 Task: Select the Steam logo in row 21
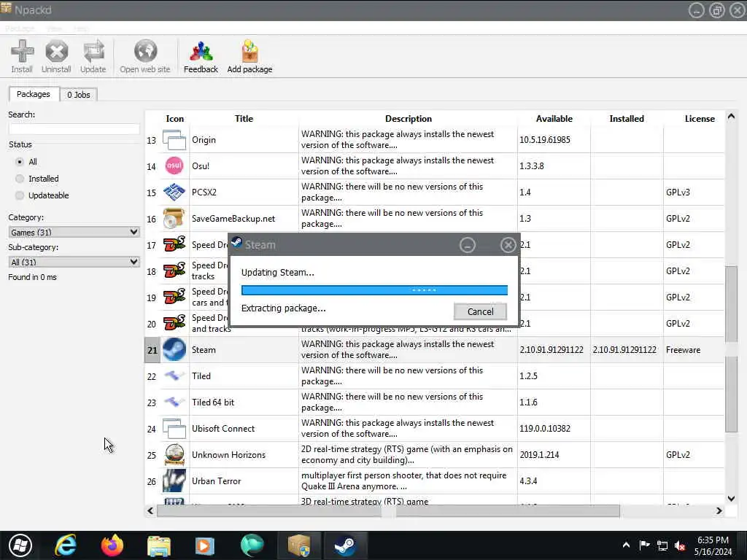point(174,349)
